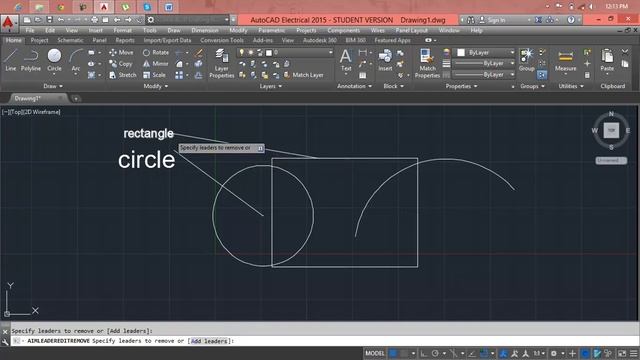Click the Undo arrow in quick access toolbar
The width and height of the screenshot is (640, 360).
point(61,20)
